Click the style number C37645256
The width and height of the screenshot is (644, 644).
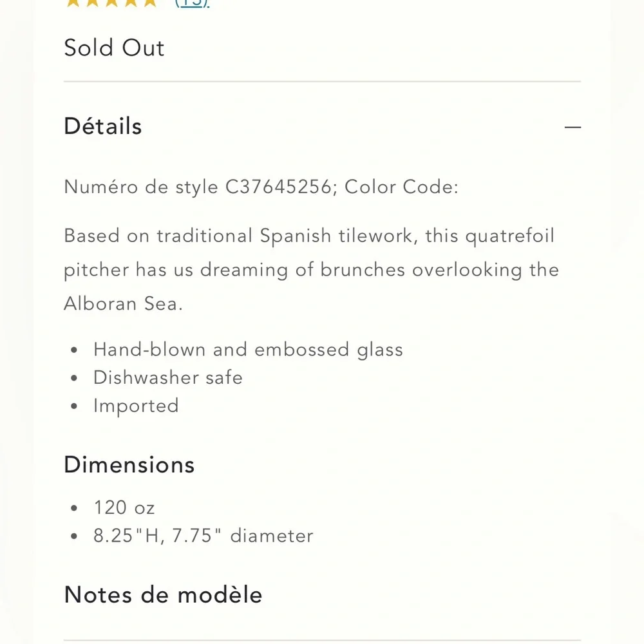point(278,187)
